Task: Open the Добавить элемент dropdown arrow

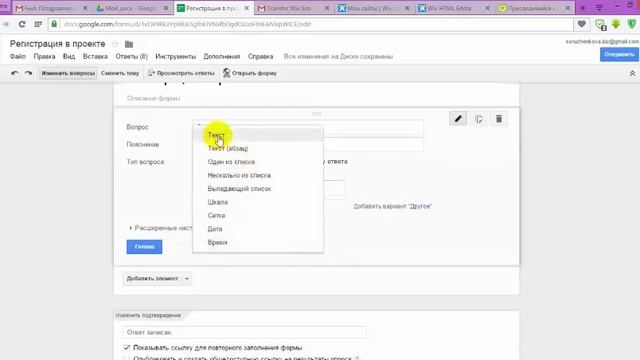Action: (x=187, y=278)
